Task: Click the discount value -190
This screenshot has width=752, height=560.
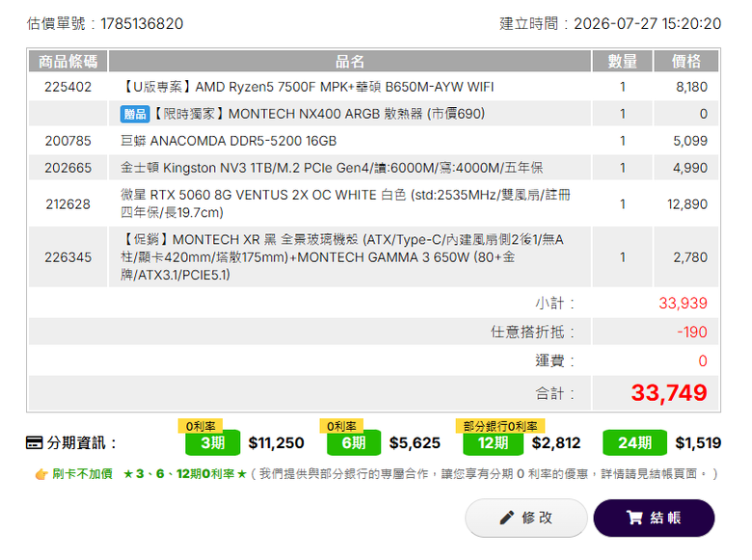Action: tap(692, 332)
